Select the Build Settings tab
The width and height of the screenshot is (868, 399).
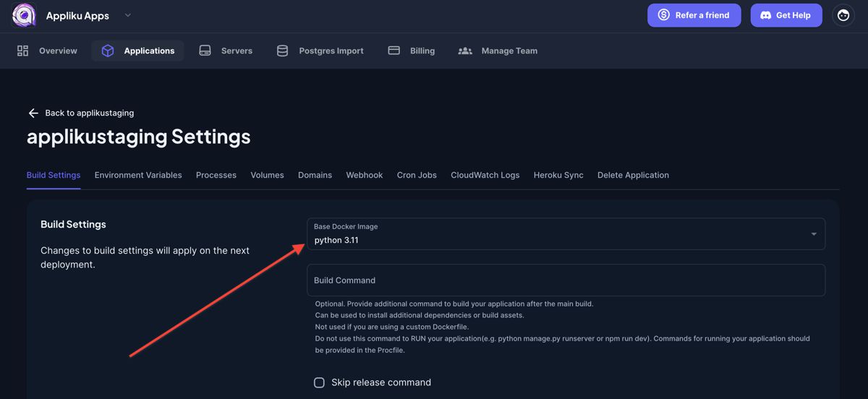pos(54,175)
